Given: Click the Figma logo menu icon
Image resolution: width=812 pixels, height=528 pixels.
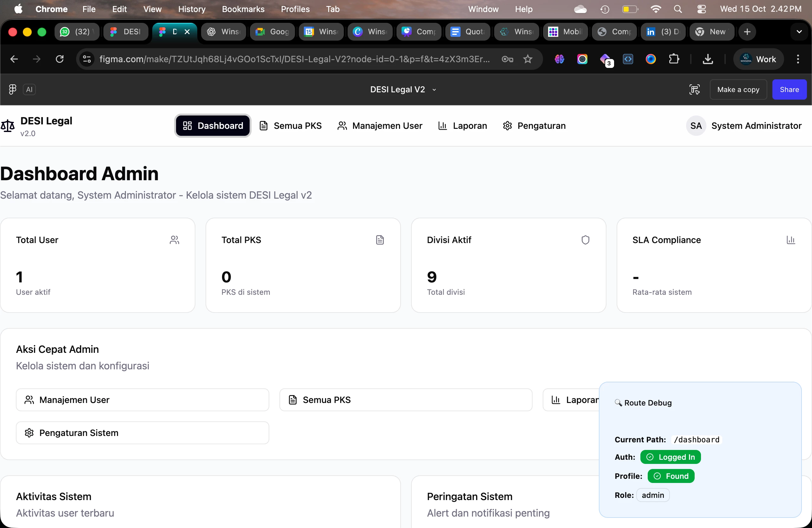Looking at the screenshot, I should (12, 89).
